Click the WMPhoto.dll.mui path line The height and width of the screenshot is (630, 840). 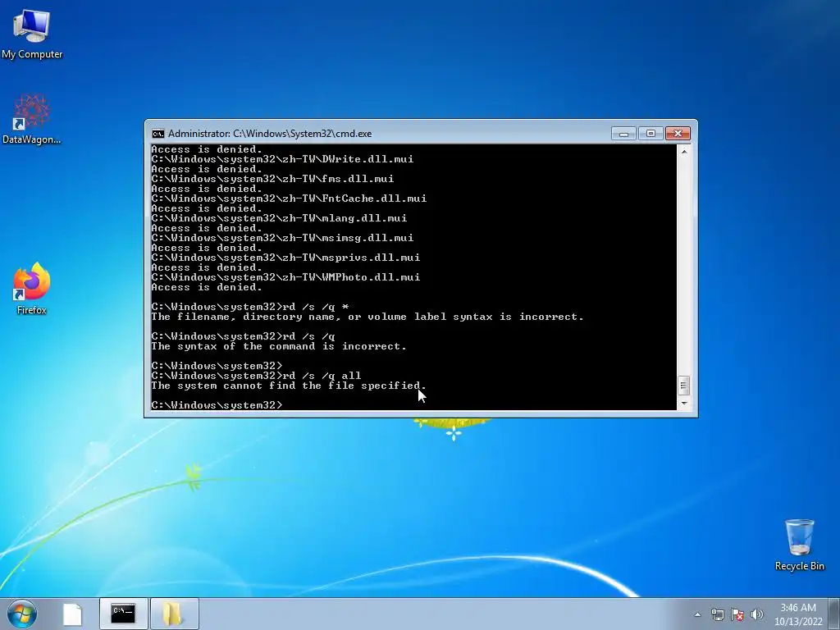click(x=285, y=277)
